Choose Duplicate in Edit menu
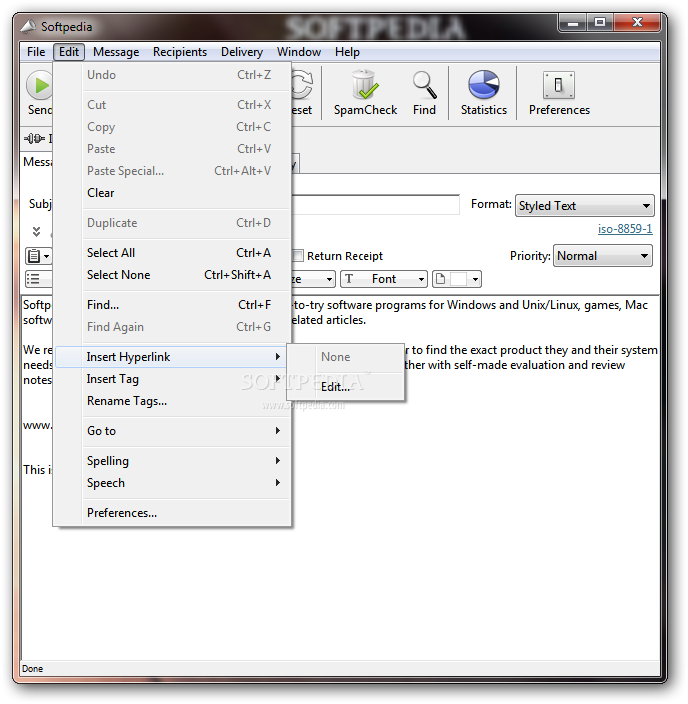 click(x=172, y=223)
